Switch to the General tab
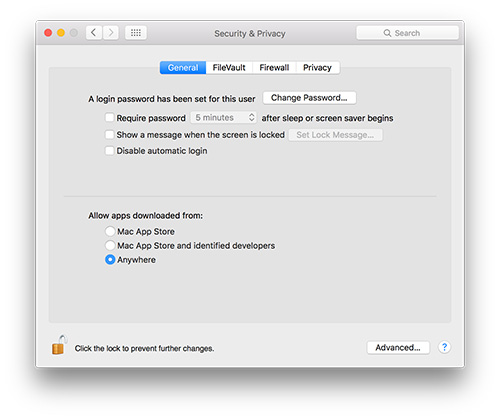The width and height of the screenshot is (500, 419). coord(183,68)
